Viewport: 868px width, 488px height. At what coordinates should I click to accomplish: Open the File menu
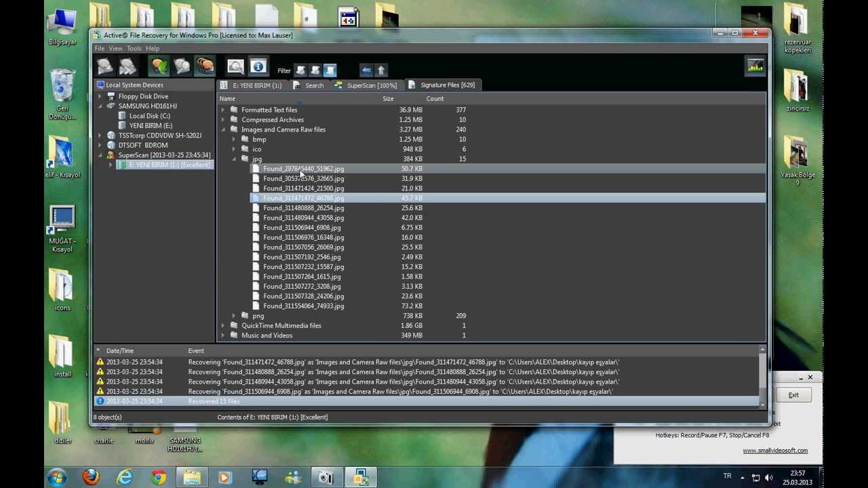coord(100,49)
